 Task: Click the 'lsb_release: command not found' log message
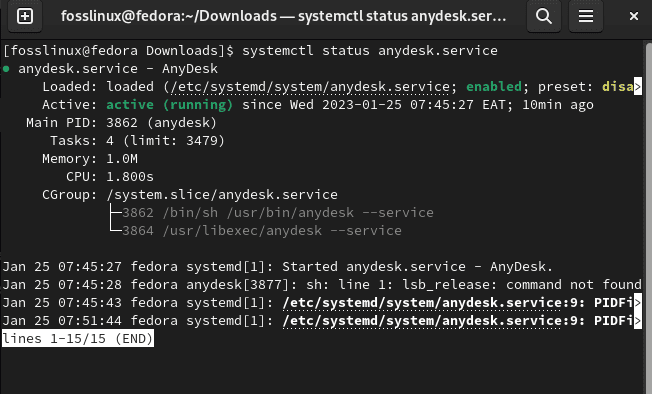(x=522, y=285)
